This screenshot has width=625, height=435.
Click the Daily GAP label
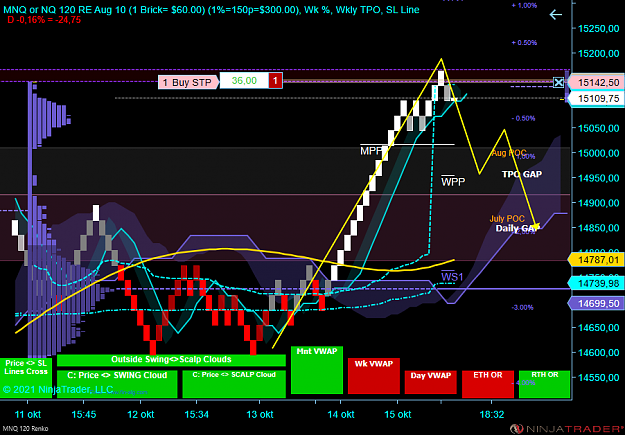coord(517,228)
